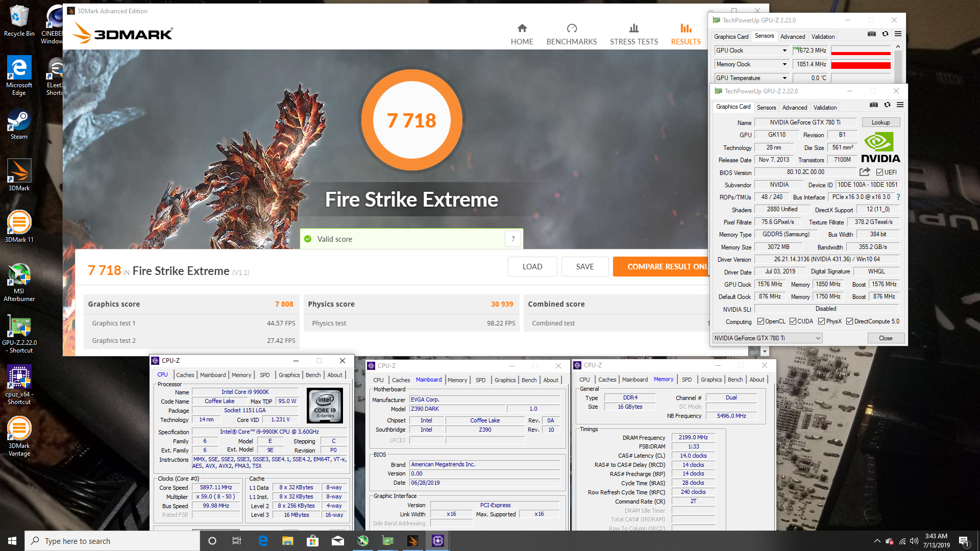This screenshot has width=980, height=551.
Task: Click the GPU-Z Sensors scrollbar up arrow
Action: 898,46
